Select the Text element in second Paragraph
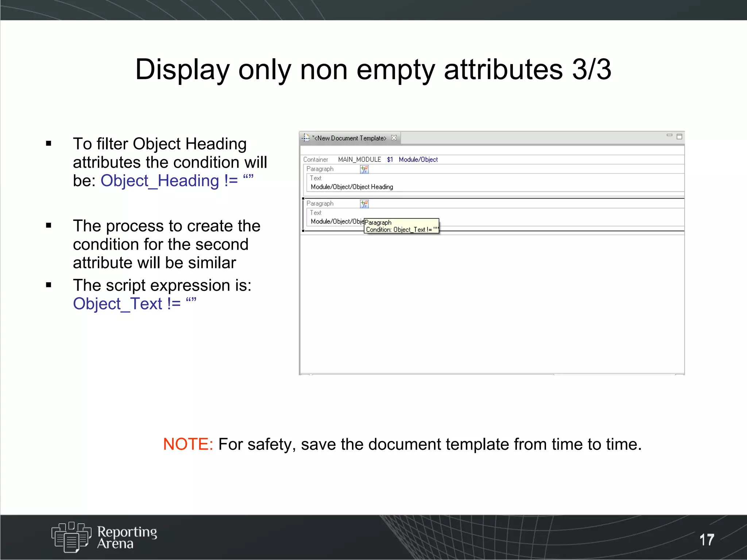The height and width of the screenshot is (560, 747). coord(316,213)
